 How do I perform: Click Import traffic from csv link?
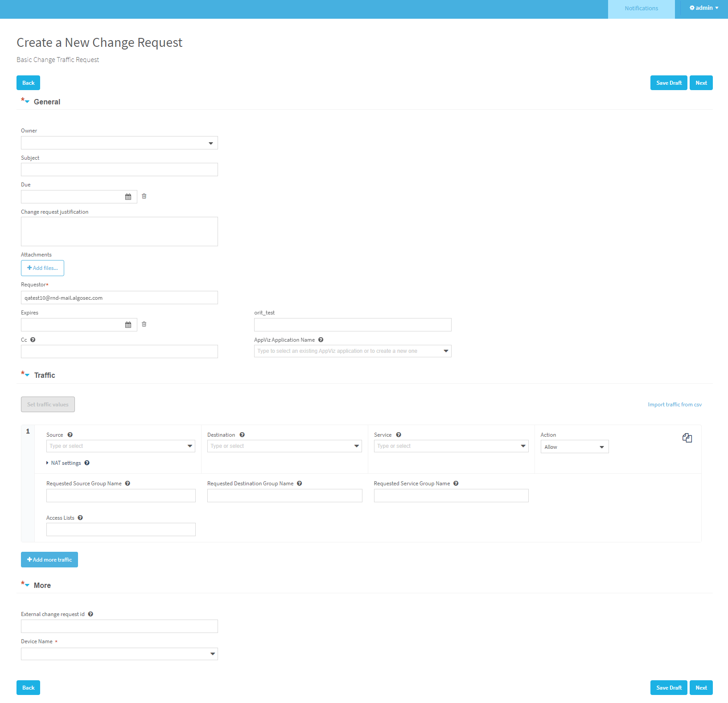tap(675, 405)
